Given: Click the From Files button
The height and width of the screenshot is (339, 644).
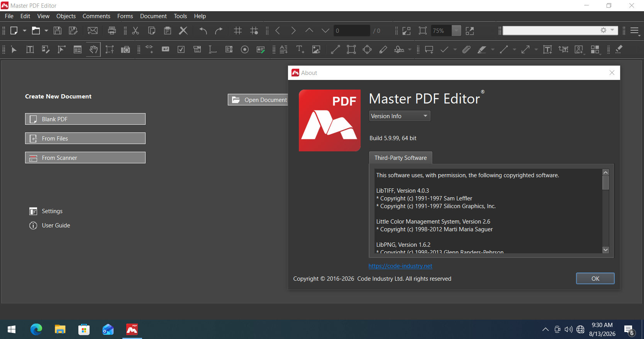Looking at the screenshot, I should (x=85, y=138).
